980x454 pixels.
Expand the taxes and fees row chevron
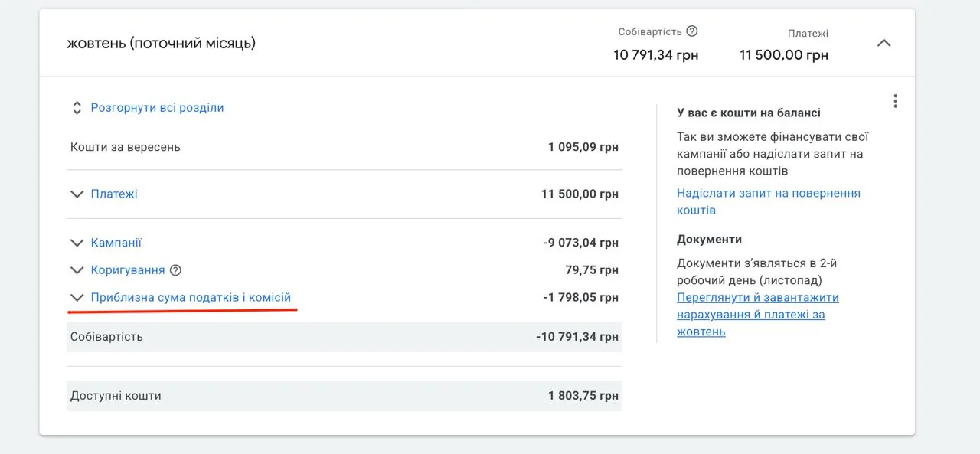(77, 297)
